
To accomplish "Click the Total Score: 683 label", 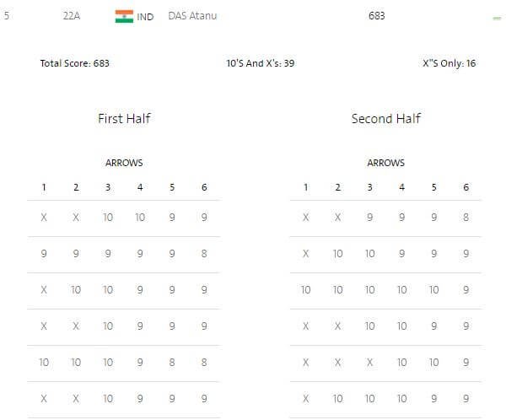I will pos(74,63).
